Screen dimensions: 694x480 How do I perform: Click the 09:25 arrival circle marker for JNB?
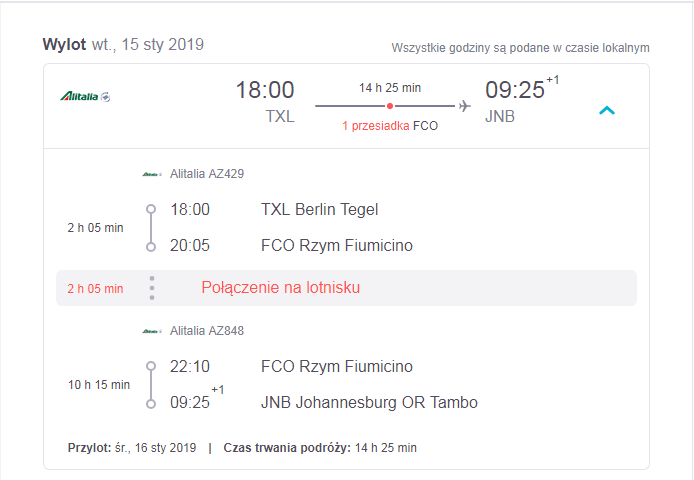click(151, 404)
